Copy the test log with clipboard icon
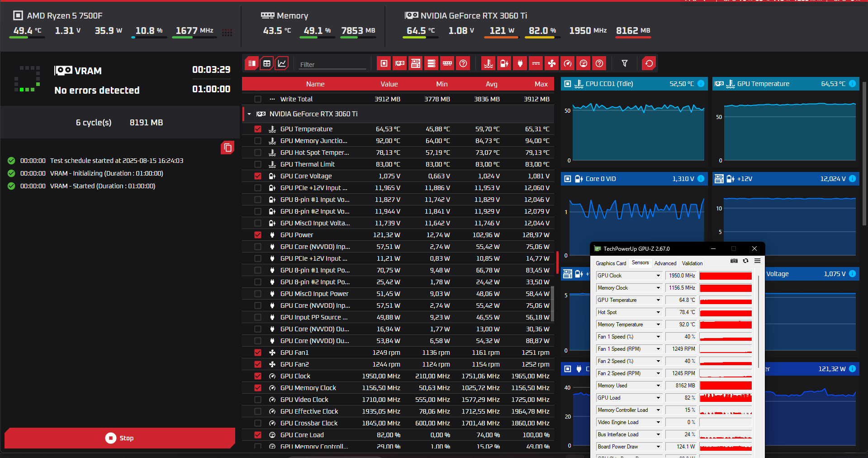Image resolution: width=868 pixels, height=458 pixels. [x=228, y=148]
